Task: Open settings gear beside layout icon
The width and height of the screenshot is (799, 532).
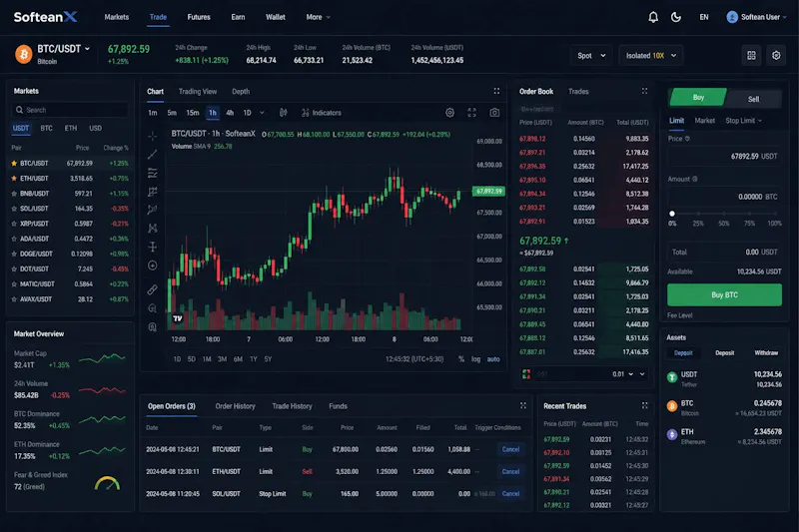Action: pyautogui.click(x=776, y=56)
